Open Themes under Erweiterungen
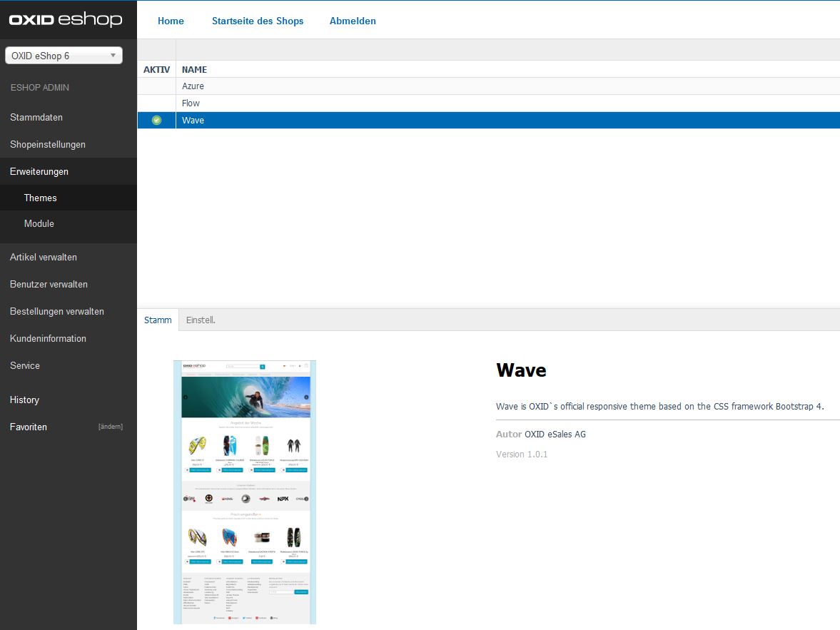 point(41,198)
